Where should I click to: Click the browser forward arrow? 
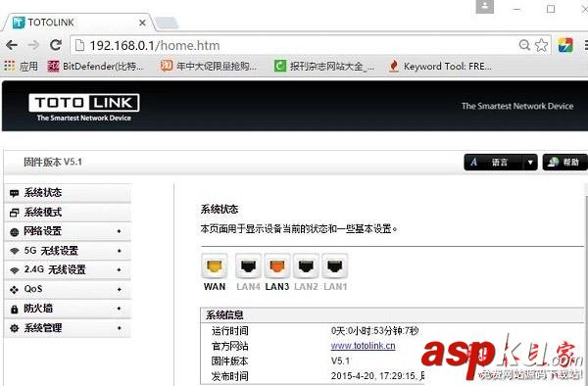[x=33, y=45]
